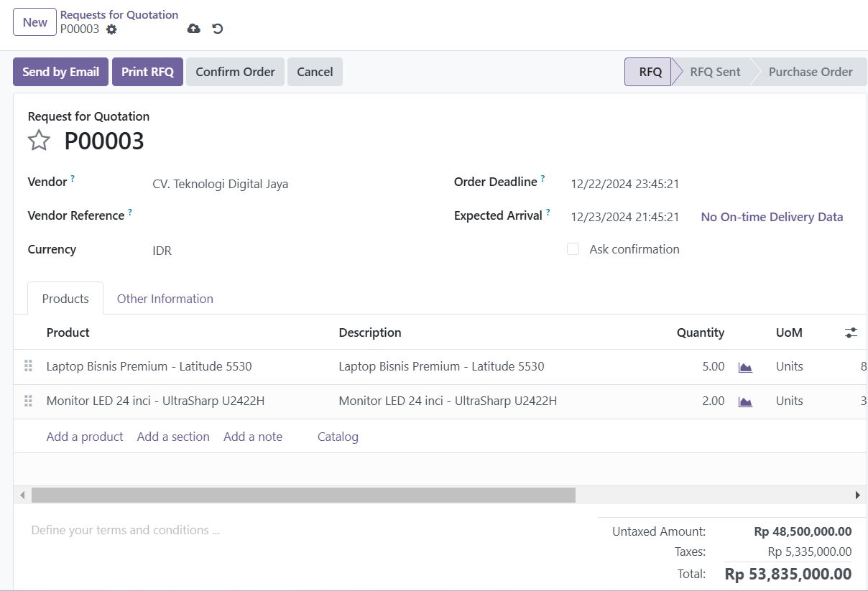Image resolution: width=868 pixels, height=591 pixels.
Task: Enable the Ask confirmation checkbox
Action: [x=573, y=249]
